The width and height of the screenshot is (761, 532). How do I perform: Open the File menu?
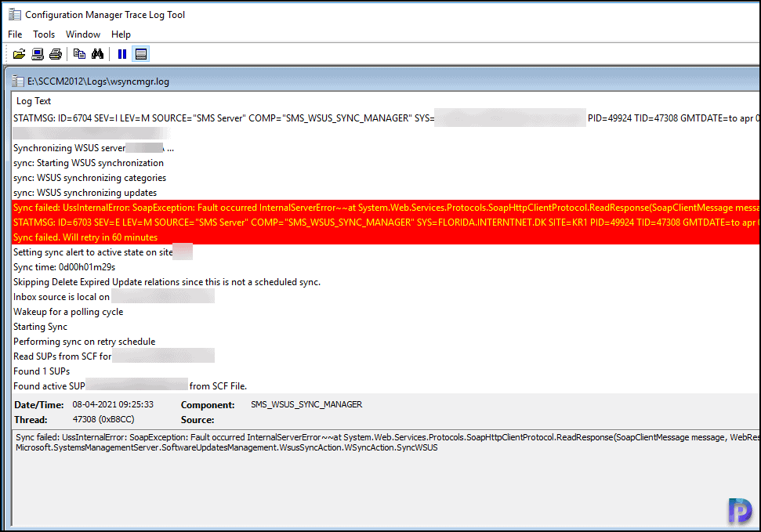point(15,34)
